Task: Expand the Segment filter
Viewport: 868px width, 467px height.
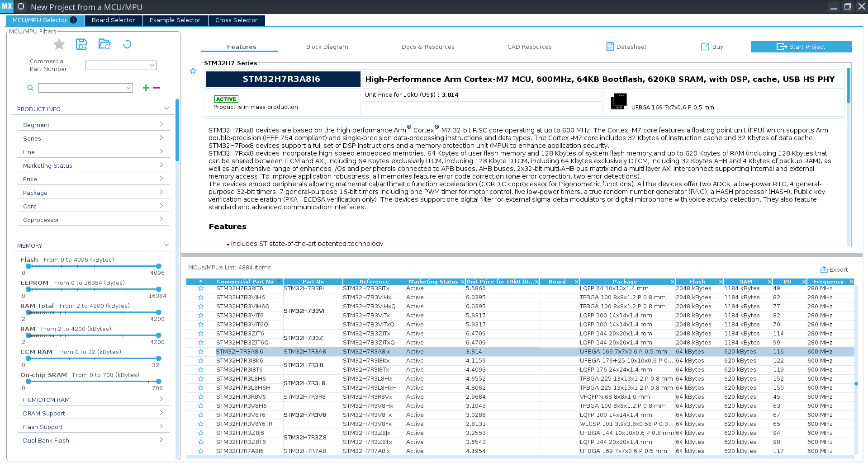Action: coord(161,124)
